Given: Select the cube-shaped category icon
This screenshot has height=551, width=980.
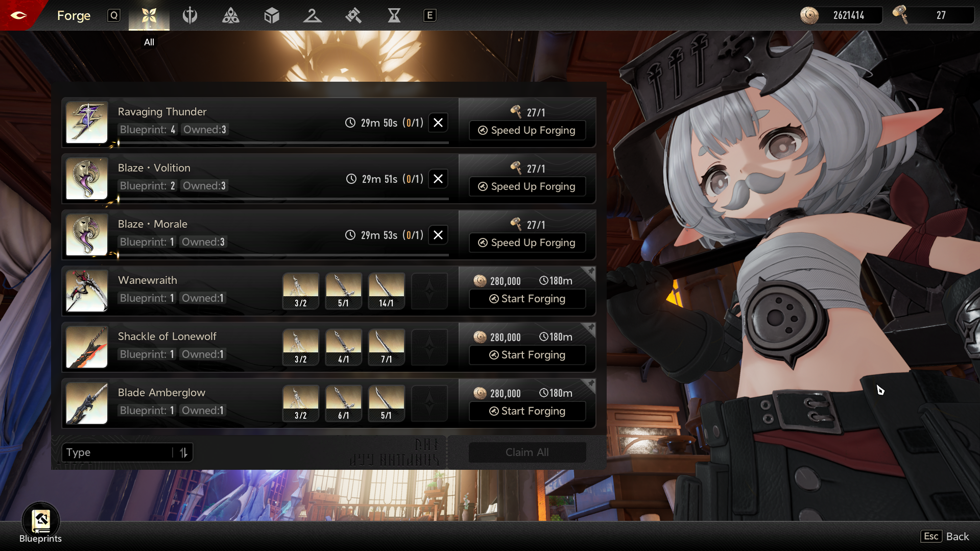Looking at the screenshot, I should coord(272,15).
